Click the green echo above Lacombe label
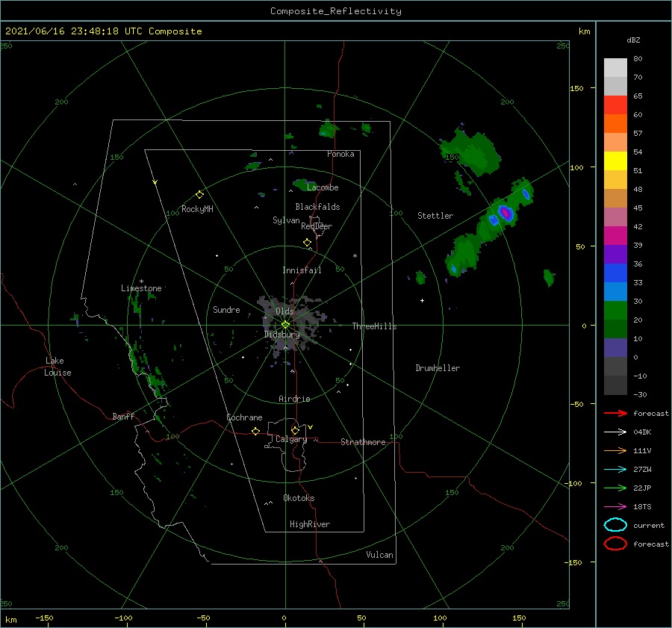Image resolution: width=672 pixels, height=628 pixels. tap(305, 184)
